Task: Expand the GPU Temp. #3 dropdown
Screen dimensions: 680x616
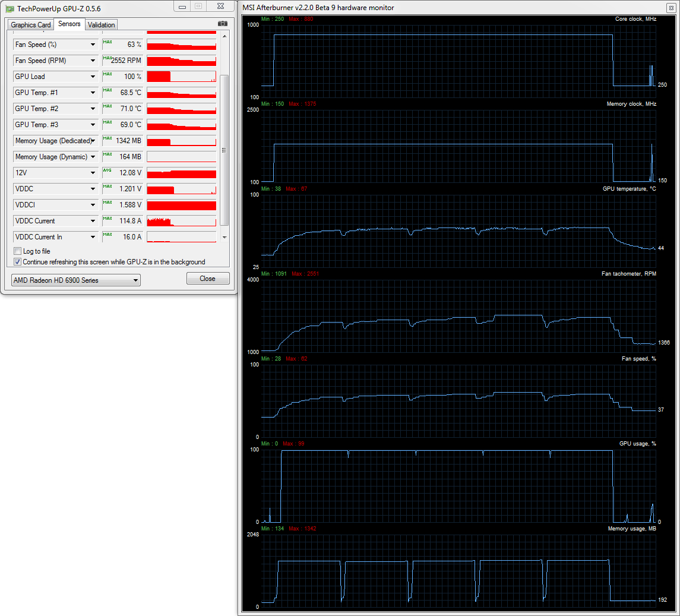Action: (93, 125)
